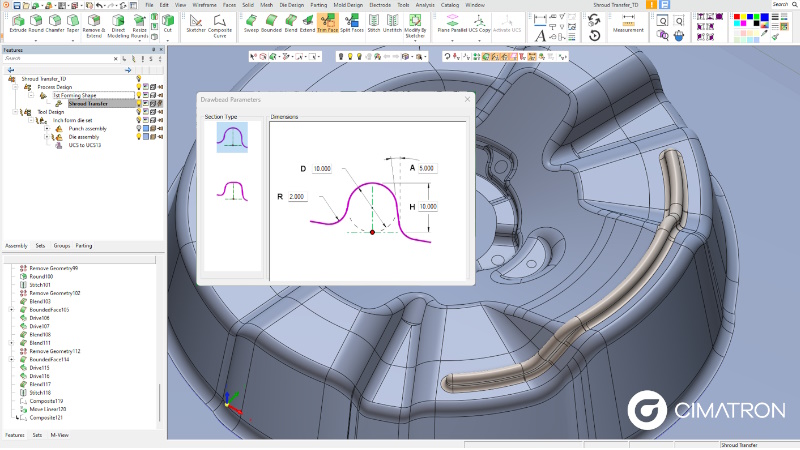Click the blue forward arrow in Features panel
This screenshot has height=450, width=800.
128,70
